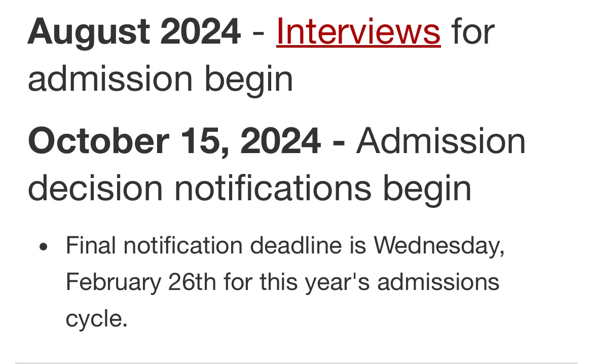This screenshot has height=364, width=593.
Task: Click the word for after Interviews link
Action: coord(473,32)
